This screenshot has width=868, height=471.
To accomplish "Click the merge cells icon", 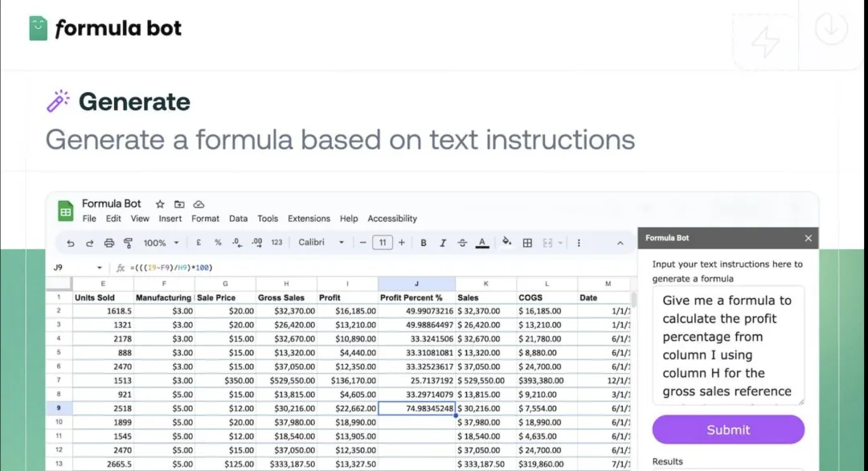I will 547,243.
